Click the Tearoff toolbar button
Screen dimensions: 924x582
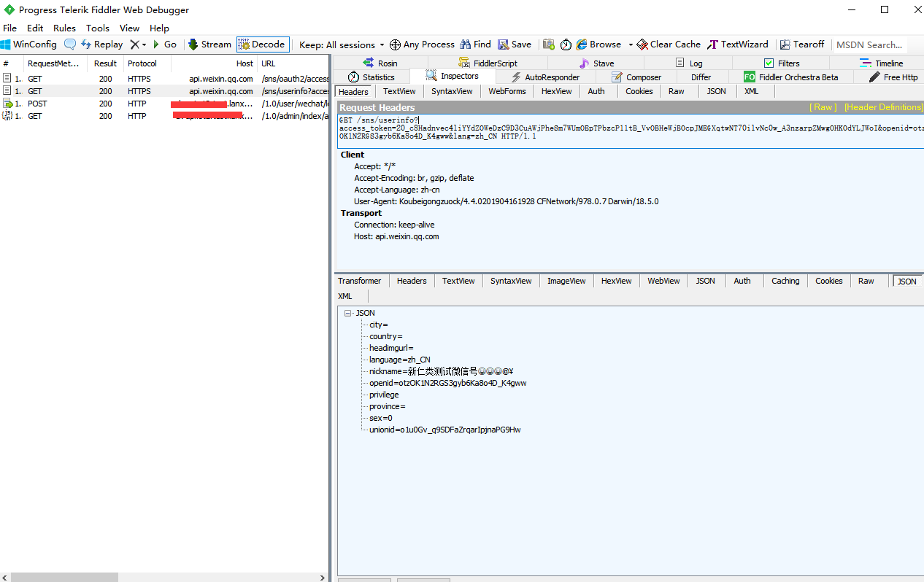tap(802, 44)
